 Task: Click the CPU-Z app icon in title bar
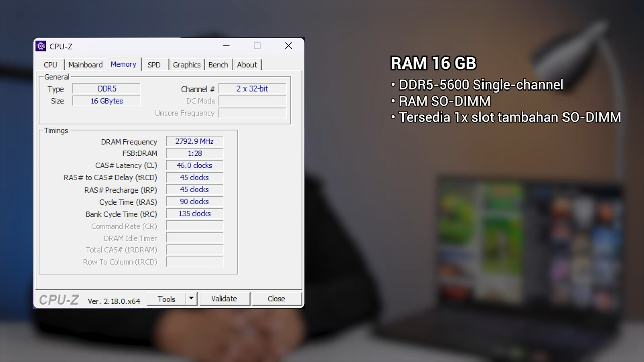(x=41, y=46)
